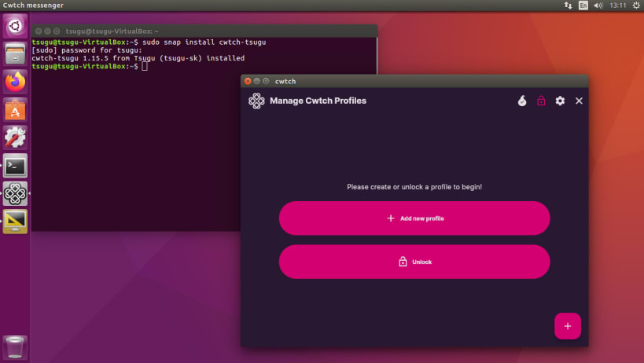
Task: Click the Unlock profiles button
Action: point(414,262)
